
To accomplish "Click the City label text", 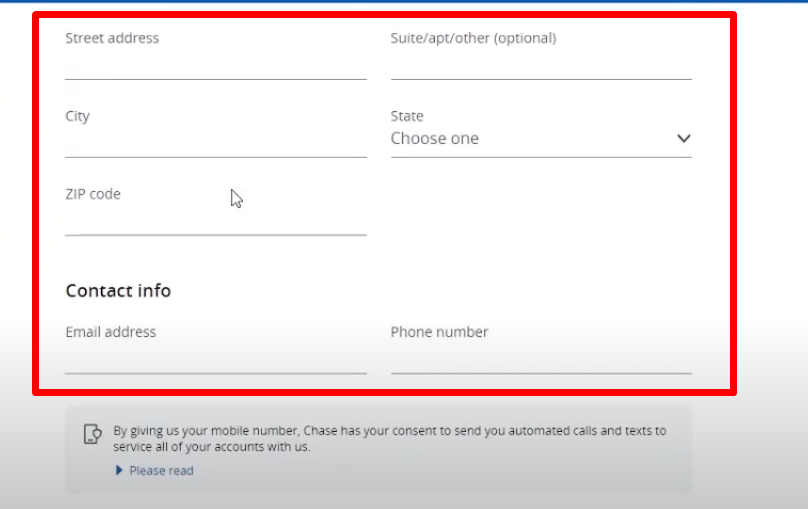I will pos(77,116).
